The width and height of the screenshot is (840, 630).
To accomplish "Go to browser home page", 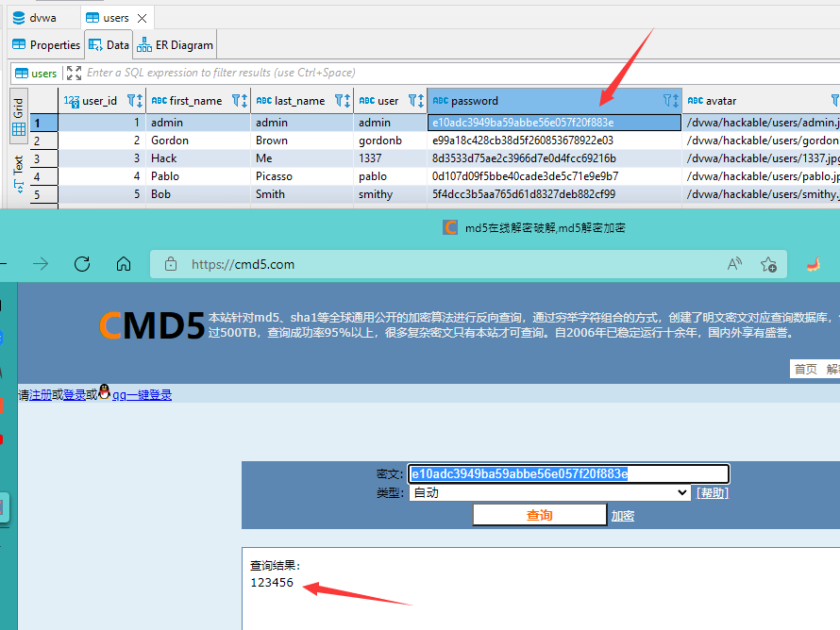I will pyautogui.click(x=124, y=264).
